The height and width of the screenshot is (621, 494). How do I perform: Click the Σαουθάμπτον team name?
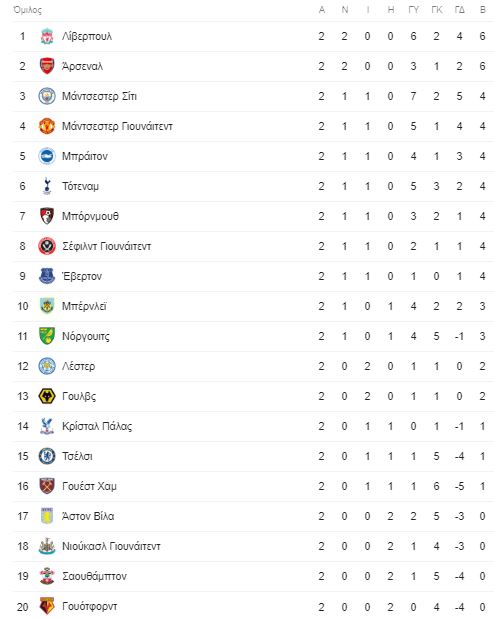coord(94,576)
